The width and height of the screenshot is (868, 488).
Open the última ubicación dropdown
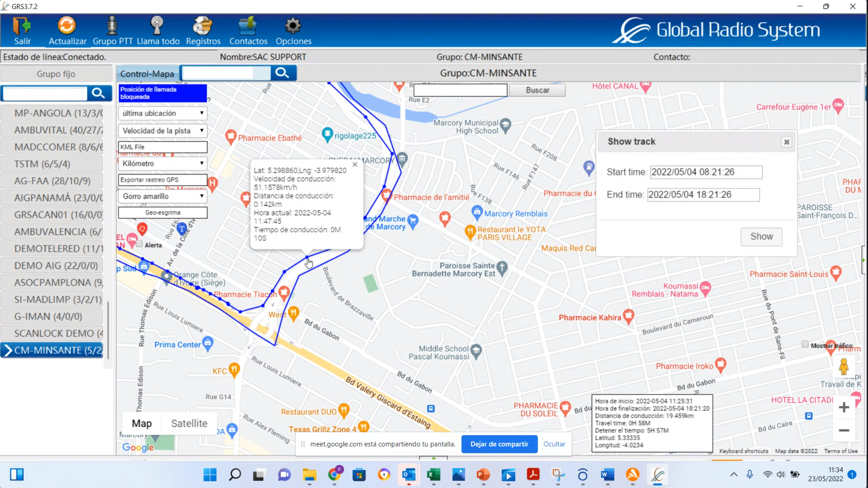pyautogui.click(x=162, y=113)
